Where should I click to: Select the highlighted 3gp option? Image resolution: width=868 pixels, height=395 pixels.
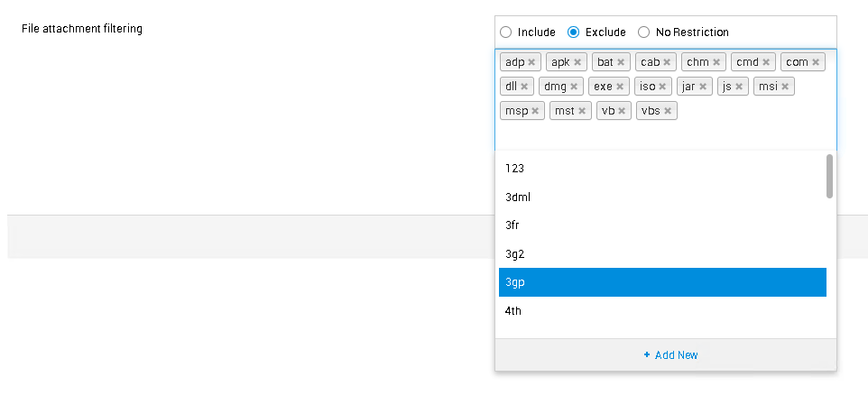click(x=662, y=282)
